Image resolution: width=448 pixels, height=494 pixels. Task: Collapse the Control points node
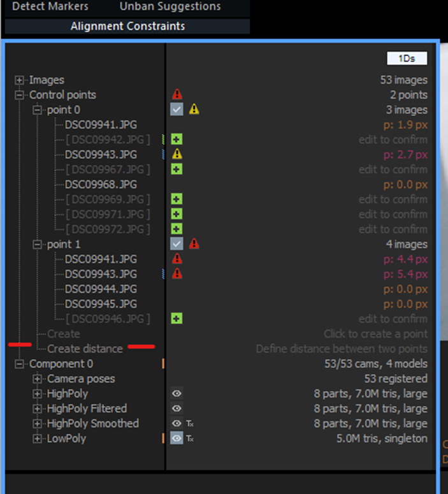pyautogui.click(x=19, y=95)
